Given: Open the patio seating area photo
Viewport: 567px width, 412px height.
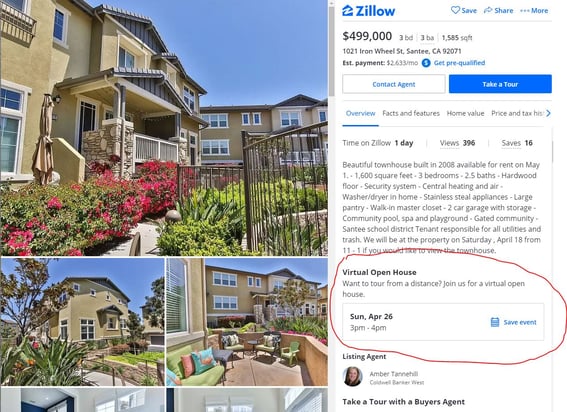Looking at the screenshot, I should 247,322.
